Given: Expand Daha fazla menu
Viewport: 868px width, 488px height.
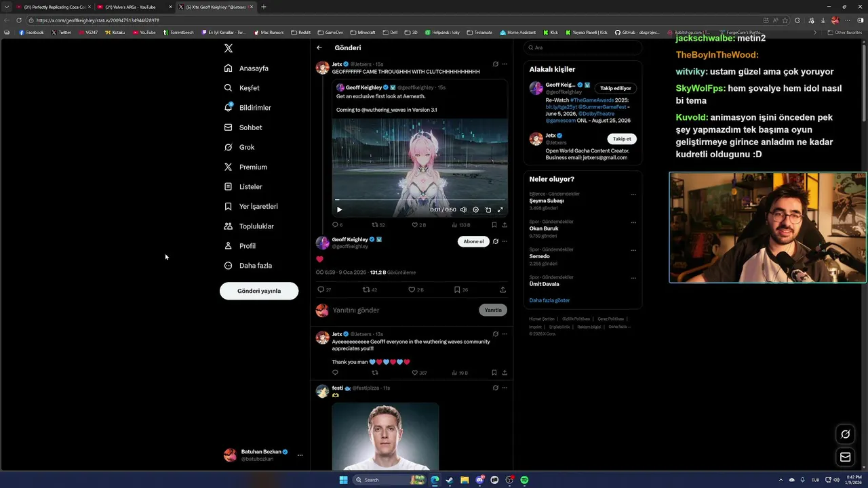Looking at the screenshot, I should [248, 266].
